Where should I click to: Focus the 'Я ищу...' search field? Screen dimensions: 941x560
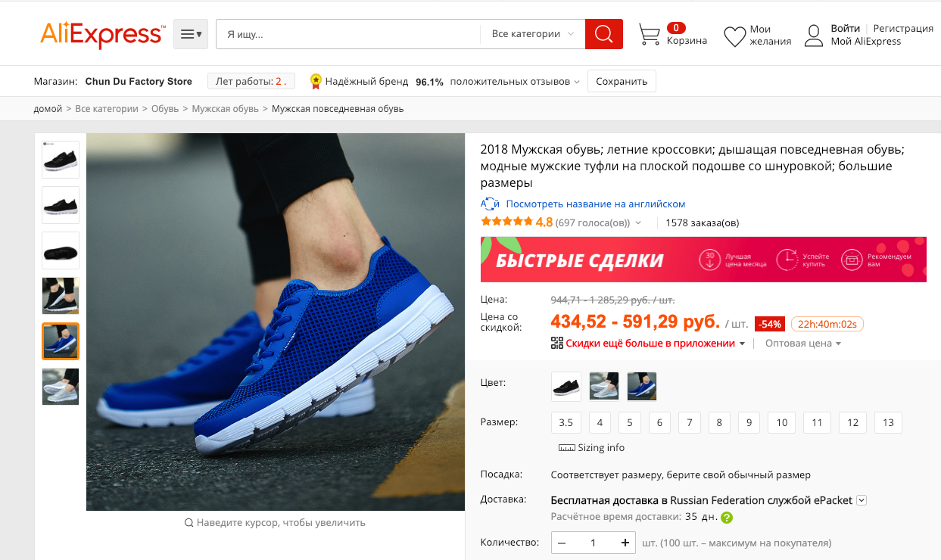click(x=347, y=34)
